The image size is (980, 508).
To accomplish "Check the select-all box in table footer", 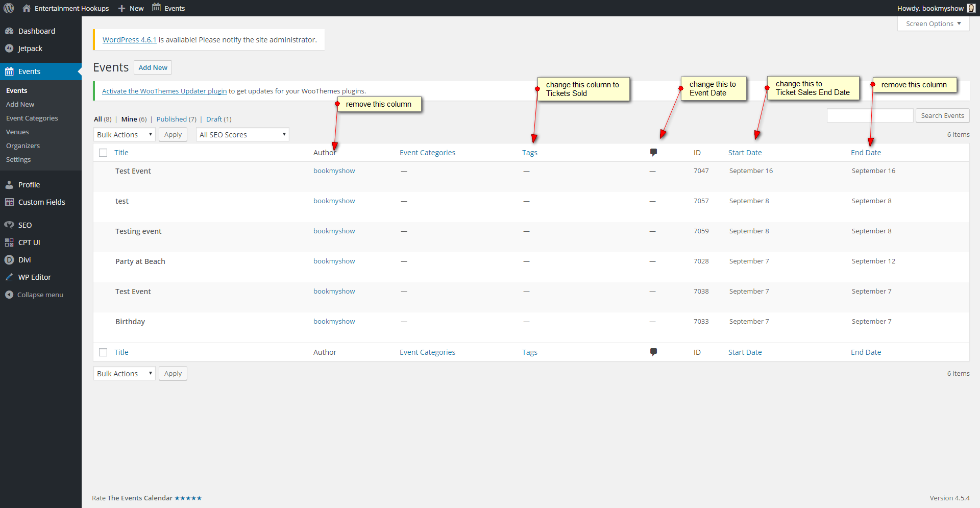I will 103,352.
